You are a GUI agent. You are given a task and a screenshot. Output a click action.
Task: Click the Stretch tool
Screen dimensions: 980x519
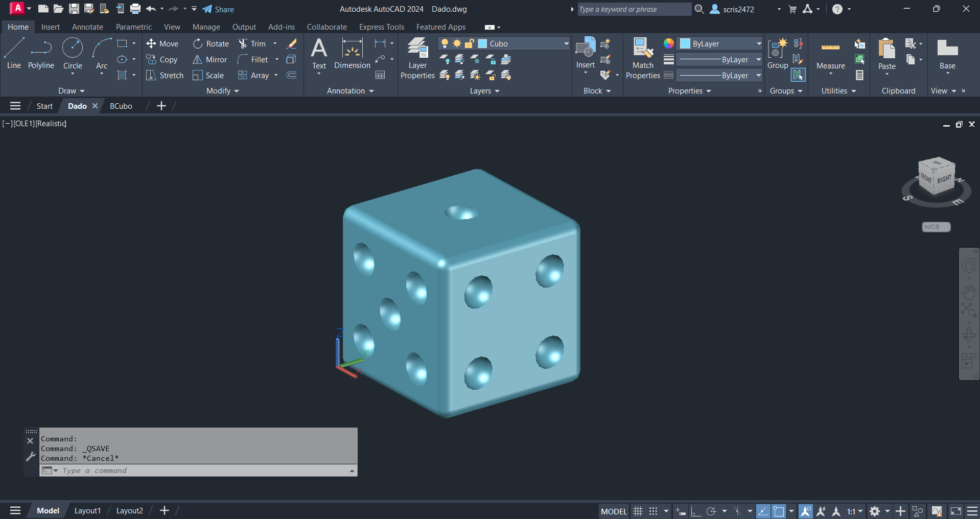(x=165, y=76)
